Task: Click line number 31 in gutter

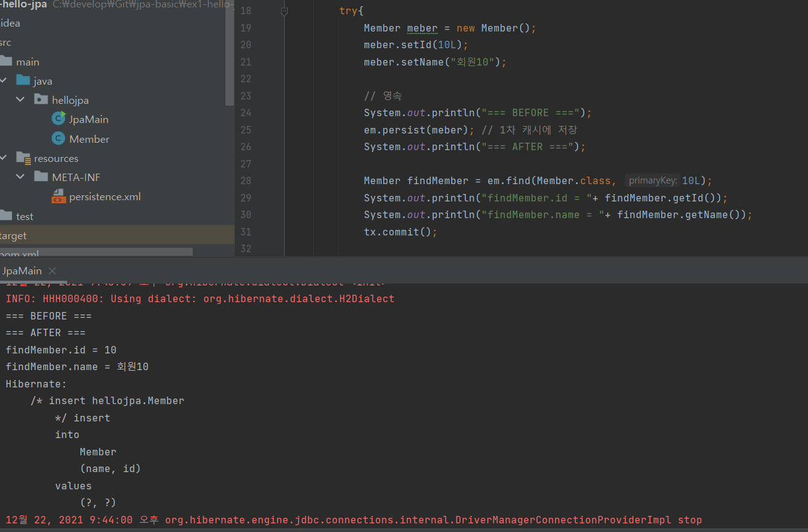Action: click(x=245, y=232)
